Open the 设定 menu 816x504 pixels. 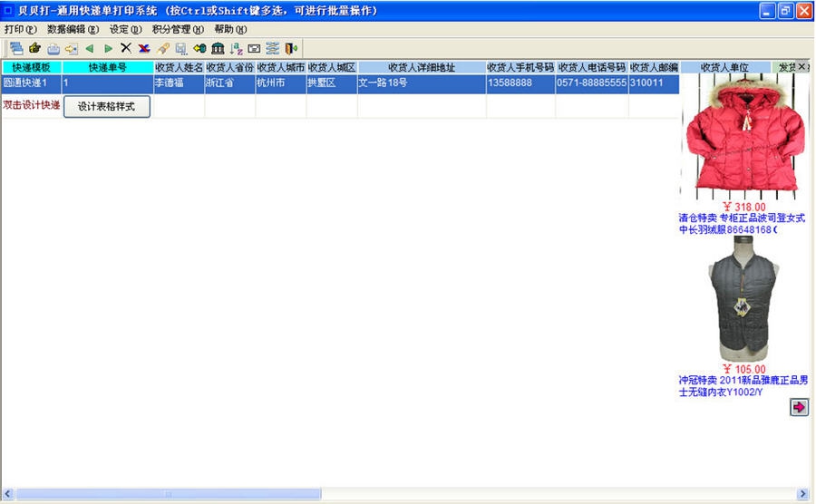pyautogui.click(x=125, y=30)
